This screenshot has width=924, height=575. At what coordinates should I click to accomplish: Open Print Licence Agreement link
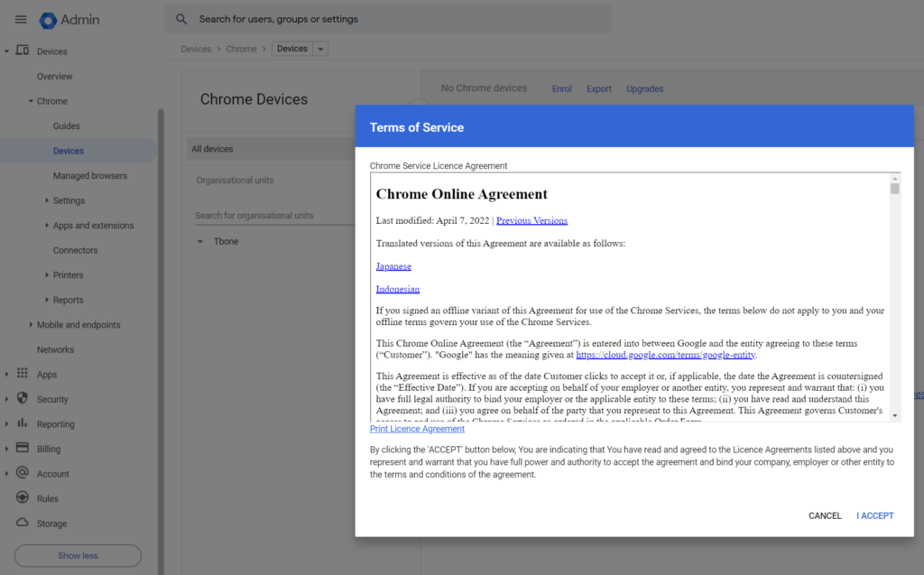tap(417, 429)
